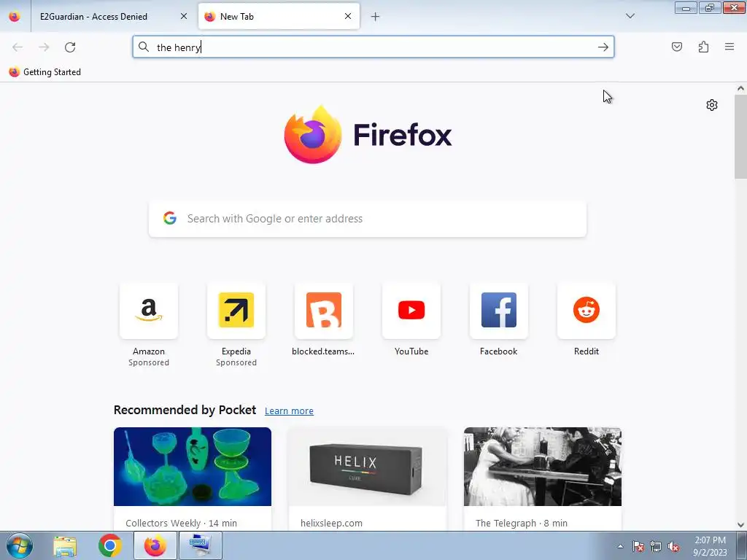The width and height of the screenshot is (747, 560).
Task: Open new tab page settings gear
Action: point(712,105)
